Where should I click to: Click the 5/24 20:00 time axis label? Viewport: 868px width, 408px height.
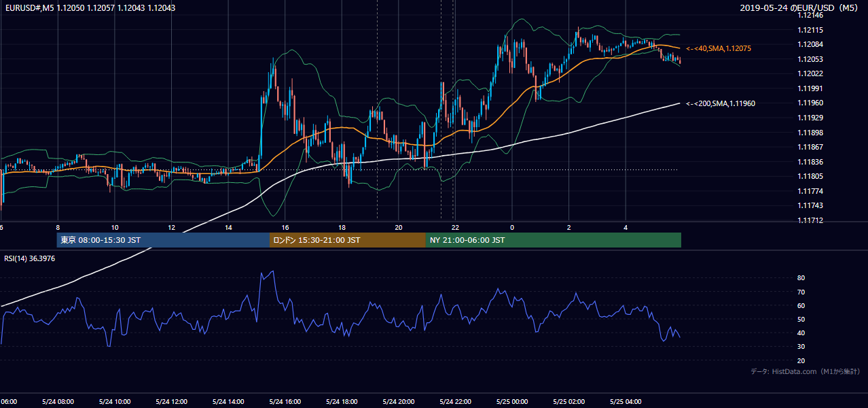(x=399, y=402)
